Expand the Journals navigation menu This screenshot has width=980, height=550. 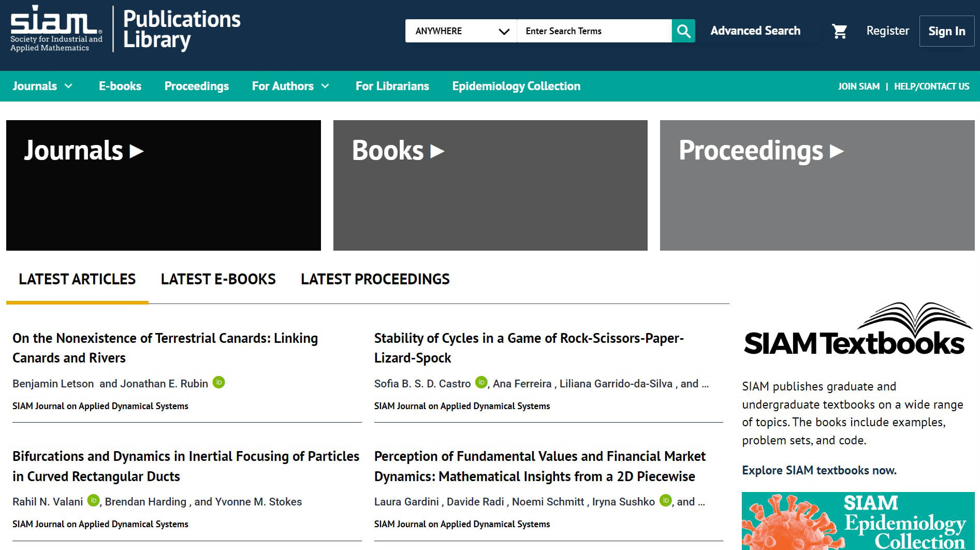[x=42, y=86]
